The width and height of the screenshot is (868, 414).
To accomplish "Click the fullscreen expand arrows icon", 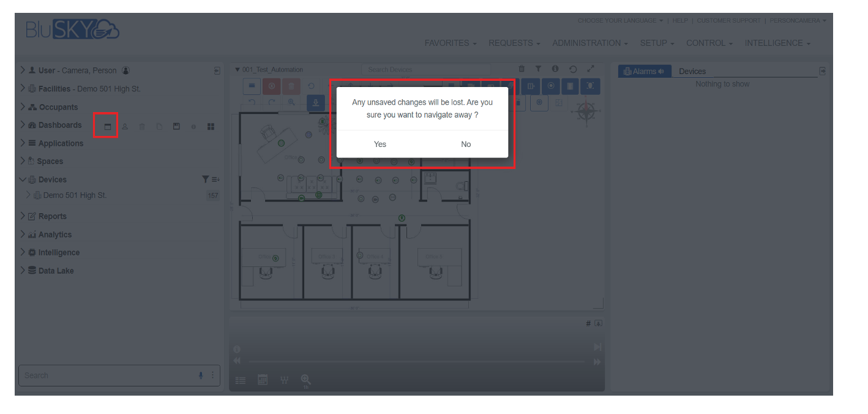I will 591,69.
